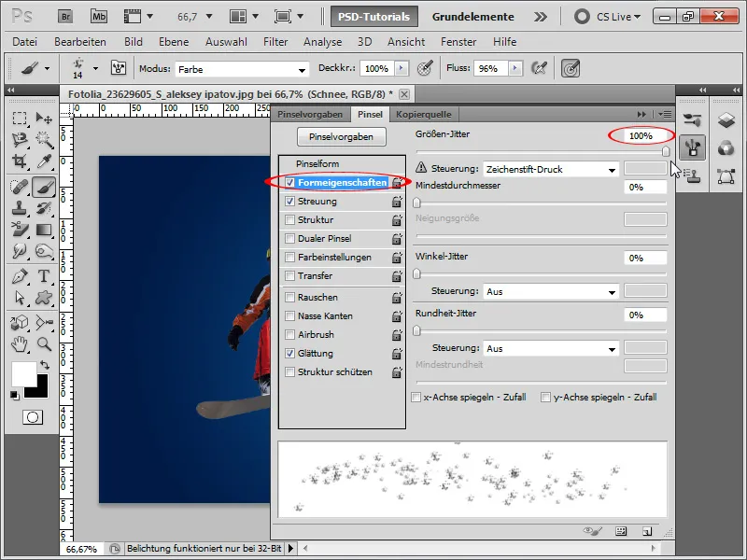This screenshot has height=560, width=747.
Task: Open the Ebene menu
Action: 174,42
